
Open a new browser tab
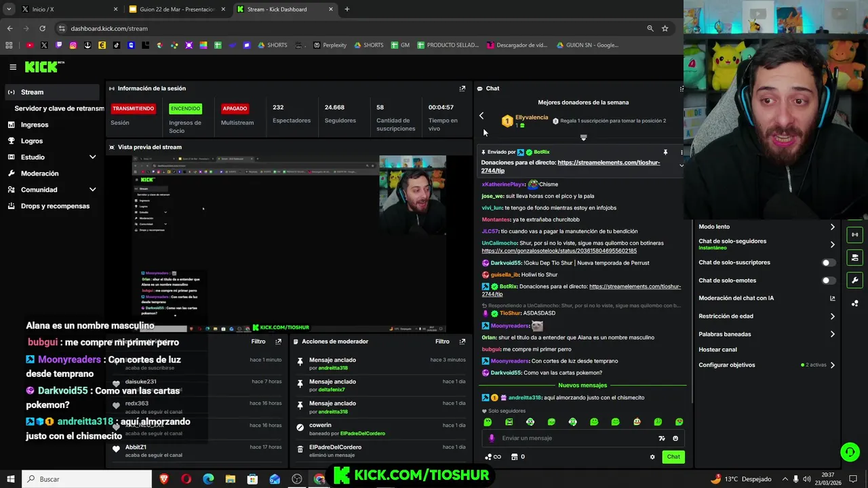pyautogui.click(x=347, y=9)
